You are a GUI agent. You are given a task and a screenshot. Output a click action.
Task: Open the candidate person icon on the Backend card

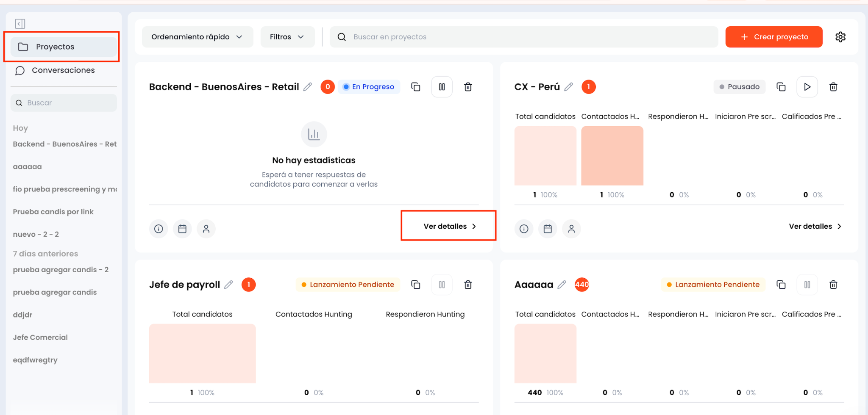click(x=206, y=229)
